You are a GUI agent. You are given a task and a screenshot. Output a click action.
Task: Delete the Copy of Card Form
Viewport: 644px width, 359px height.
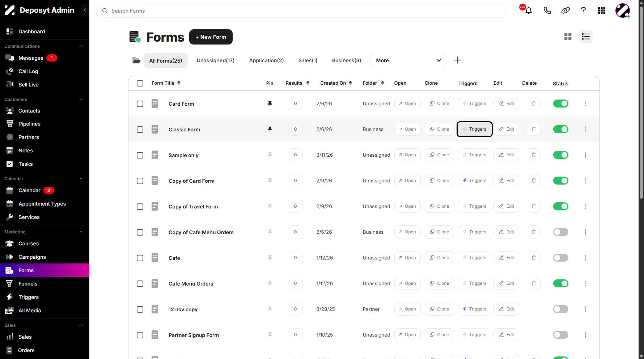point(534,181)
